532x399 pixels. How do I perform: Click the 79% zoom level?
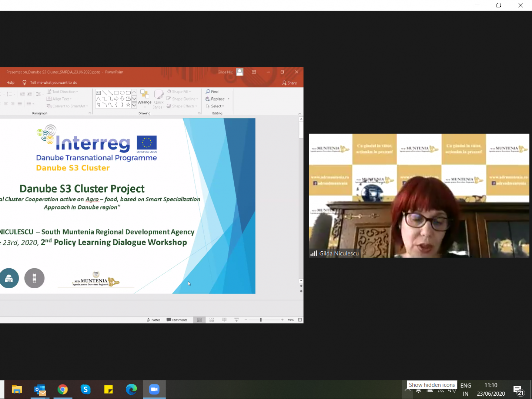tap(291, 320)
